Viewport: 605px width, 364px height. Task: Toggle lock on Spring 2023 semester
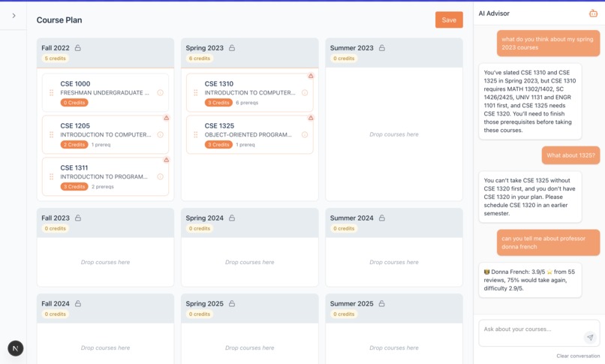[x=232, y=48]
